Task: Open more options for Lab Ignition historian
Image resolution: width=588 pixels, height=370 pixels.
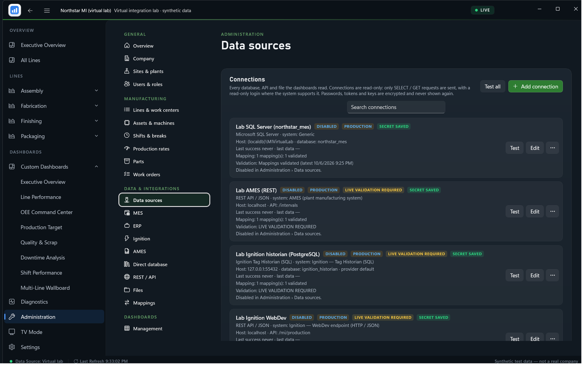Action: [x=552, y=276]
